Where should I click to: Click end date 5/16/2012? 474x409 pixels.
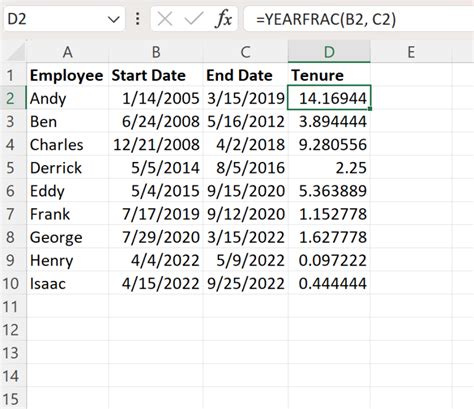[x=246, y=121]
